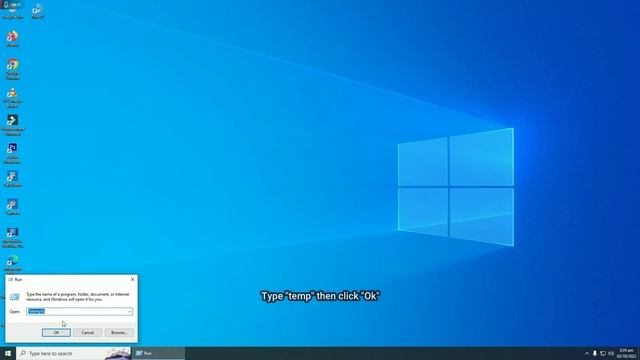Click the network icon in system tray
This screenshot has height=360, width=640.
point(603,353)
